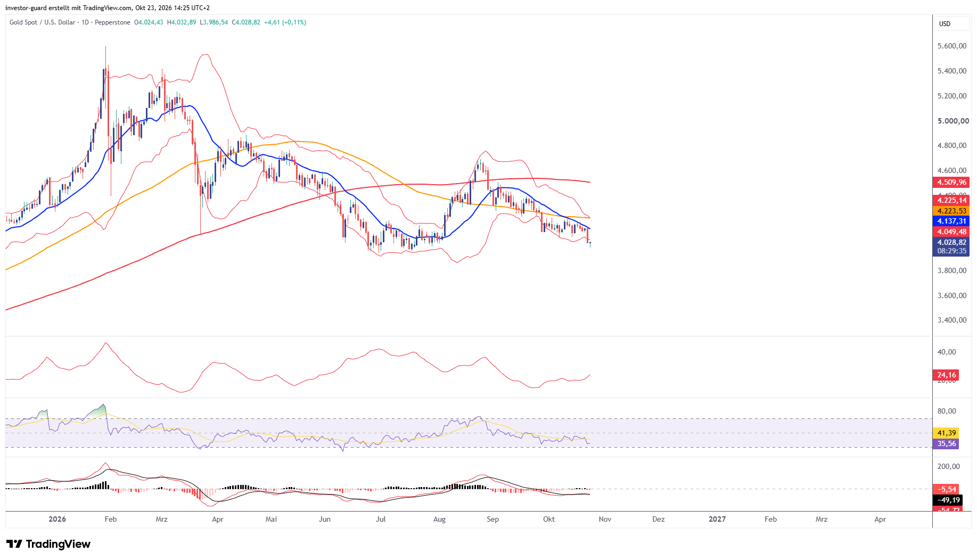977x560 pixels.
Task: Click the 200,00 MACD axis value
Action: (949, 467)
